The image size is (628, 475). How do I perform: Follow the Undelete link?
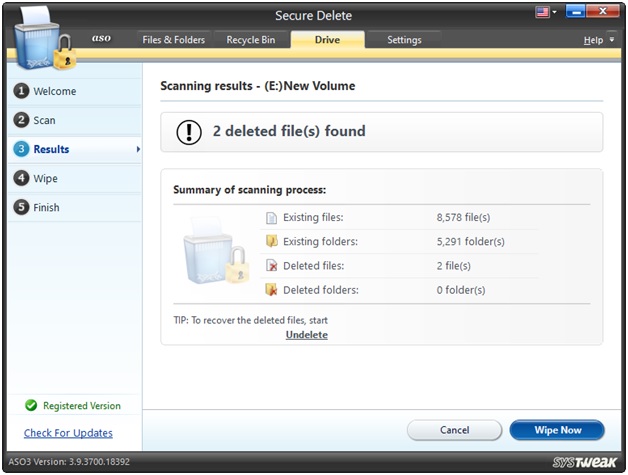click(306, 335)
